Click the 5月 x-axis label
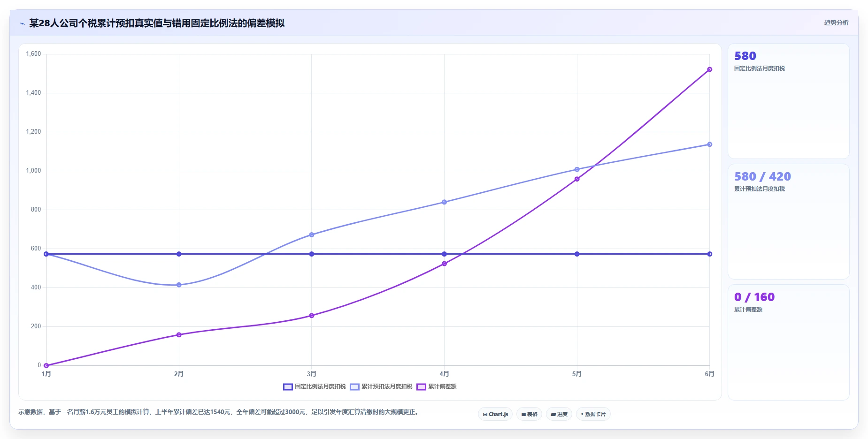This screenshot has height=439, width=868. (x=577, y=374)
